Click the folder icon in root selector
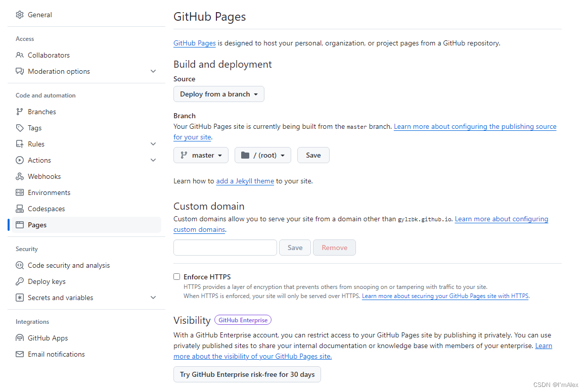This screenshot has width=586, height=392. tap(245, 155)
